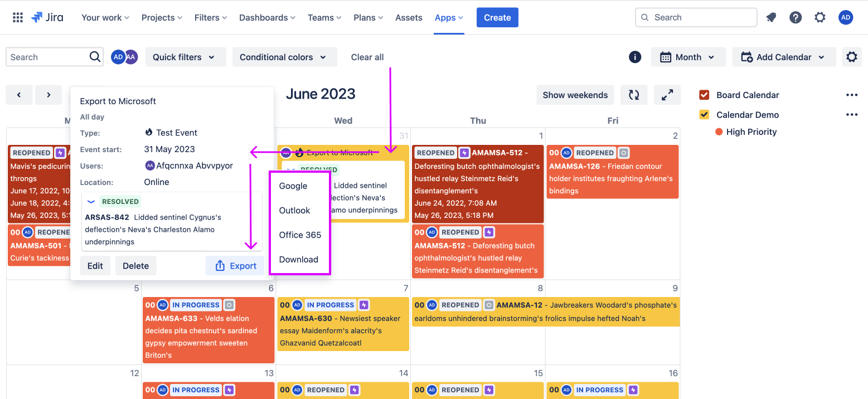Open the calendar settings gear icon
Screen dimensions: 868x399
pyautogui.click(x=851, y=57)
